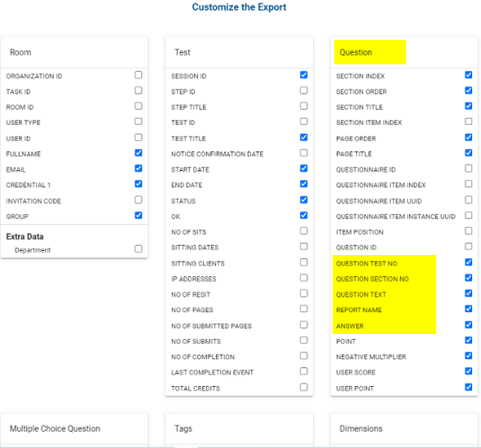Check the SECTION ITEM INDEX checkbox
Screen dimensions: 481x448
coord(469,121)
